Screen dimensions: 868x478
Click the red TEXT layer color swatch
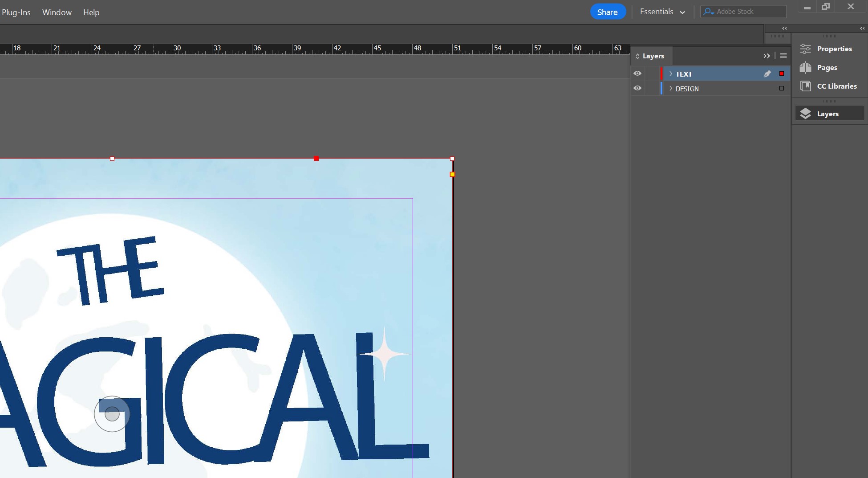click(x=782, y=73)
